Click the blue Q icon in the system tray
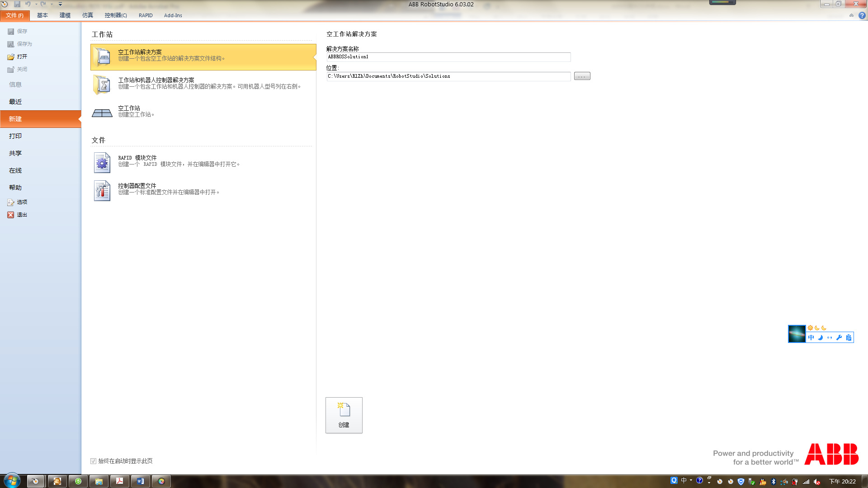The image size is (868, 488). pyautogui.click(x=674, y=481)
